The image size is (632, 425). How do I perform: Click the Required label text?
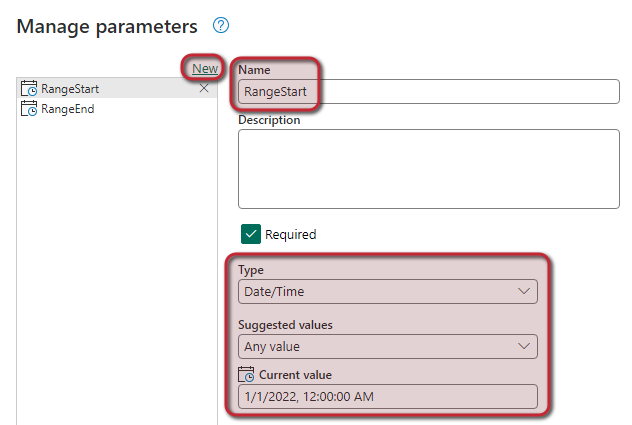coord(290,235)
